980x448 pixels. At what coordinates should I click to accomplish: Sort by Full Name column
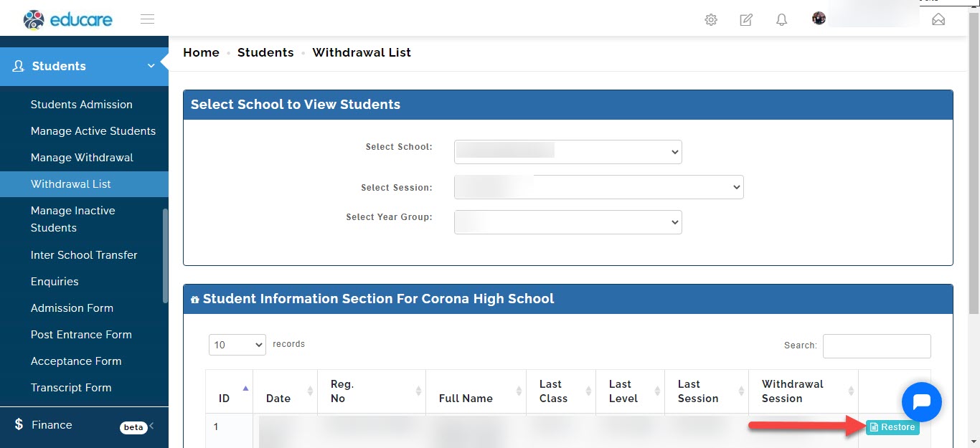(x=476, y=391)
